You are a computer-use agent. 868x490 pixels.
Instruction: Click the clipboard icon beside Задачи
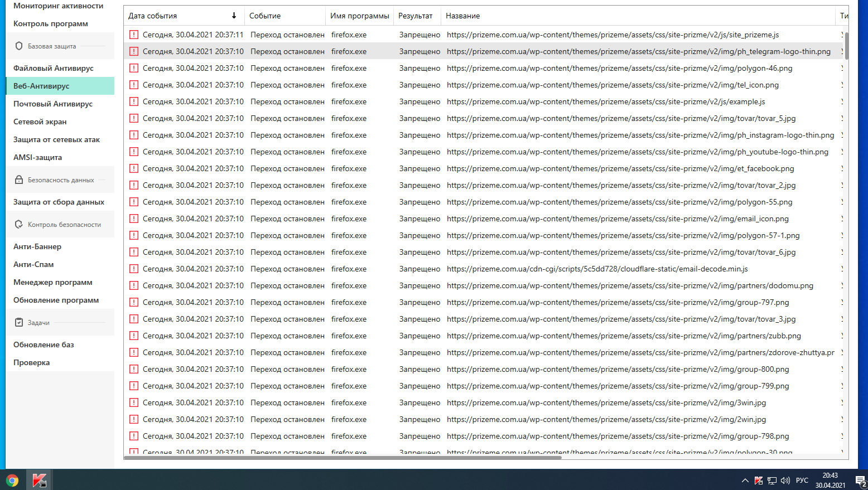(19, 323)
